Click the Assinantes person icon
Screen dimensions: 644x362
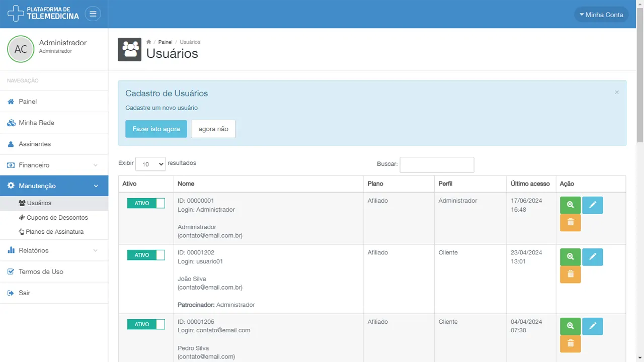click(x=11, y=144)
